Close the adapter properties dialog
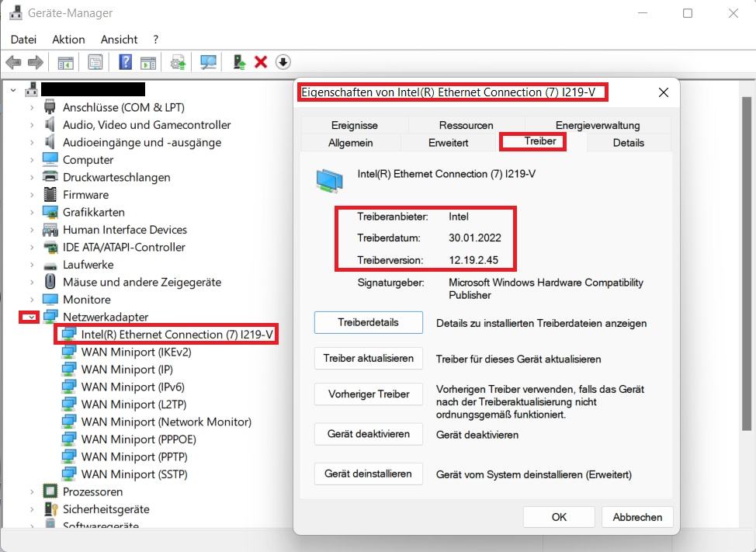 point(664,92)
